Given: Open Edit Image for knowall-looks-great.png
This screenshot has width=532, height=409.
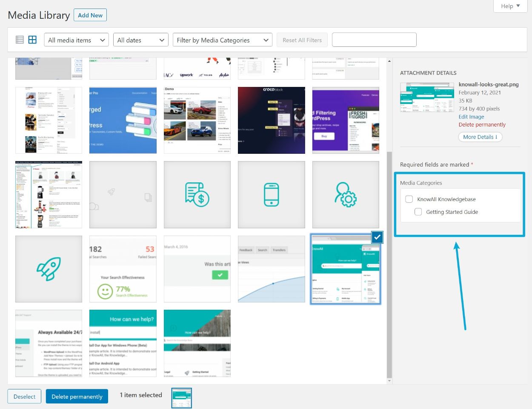Looking at the screenshot, I should pos(471,116).
